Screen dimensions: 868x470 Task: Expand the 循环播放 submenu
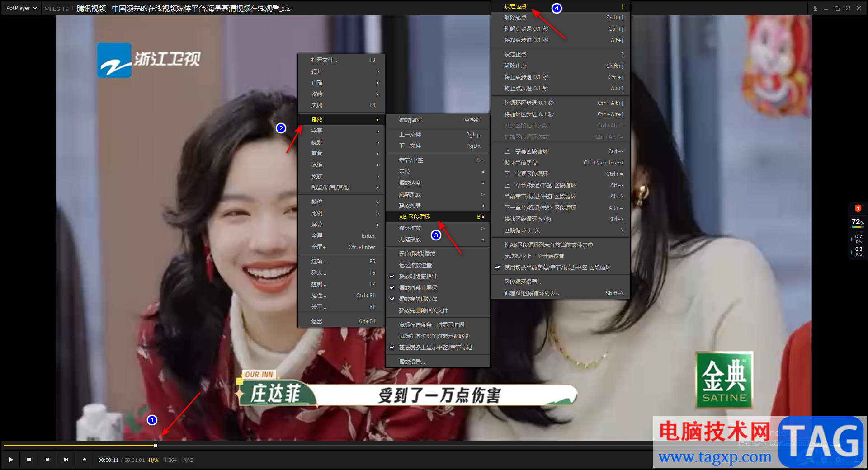[438, 228]
